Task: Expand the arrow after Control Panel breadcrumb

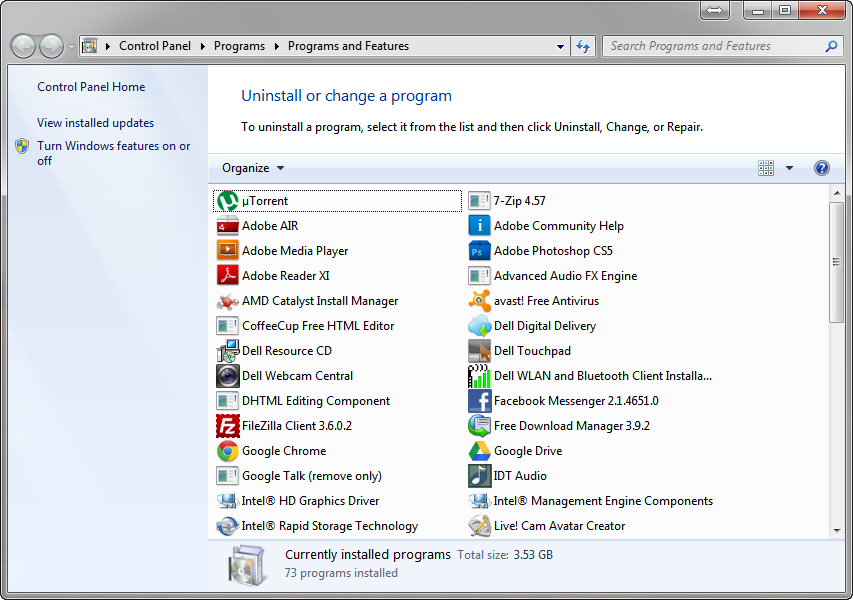Action: 202,47
